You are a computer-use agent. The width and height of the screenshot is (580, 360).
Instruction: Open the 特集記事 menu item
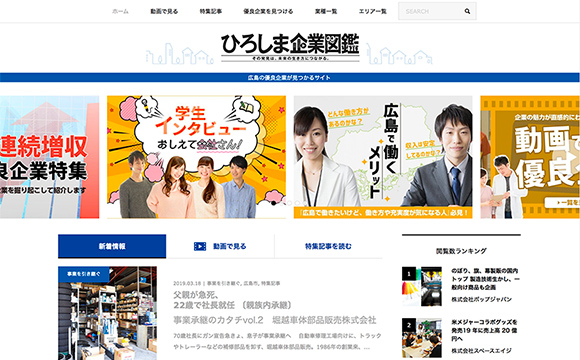(211, 11)
